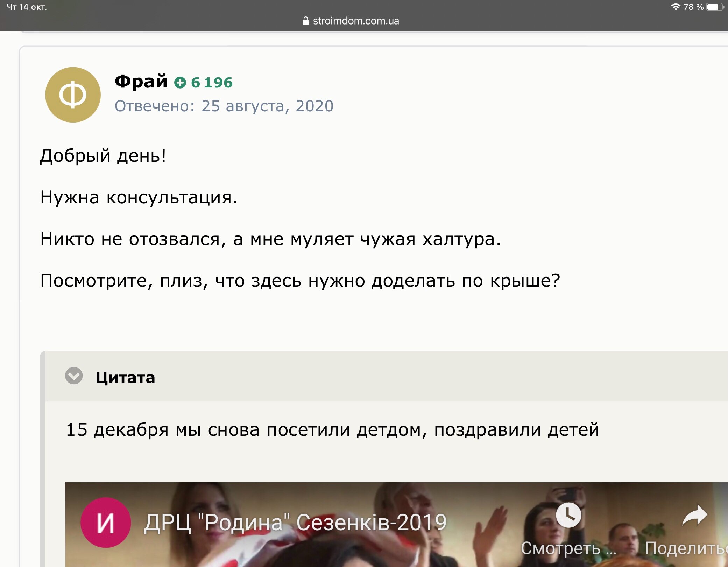Click the quoted text about детдом
The image size is (728, 567).
click(332, 429)
